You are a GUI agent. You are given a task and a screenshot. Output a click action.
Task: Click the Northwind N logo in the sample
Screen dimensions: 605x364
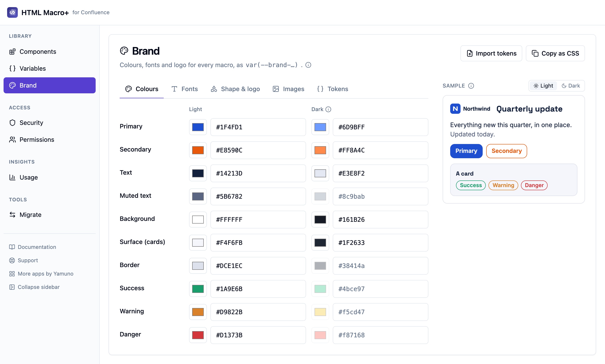coord(455,109)
